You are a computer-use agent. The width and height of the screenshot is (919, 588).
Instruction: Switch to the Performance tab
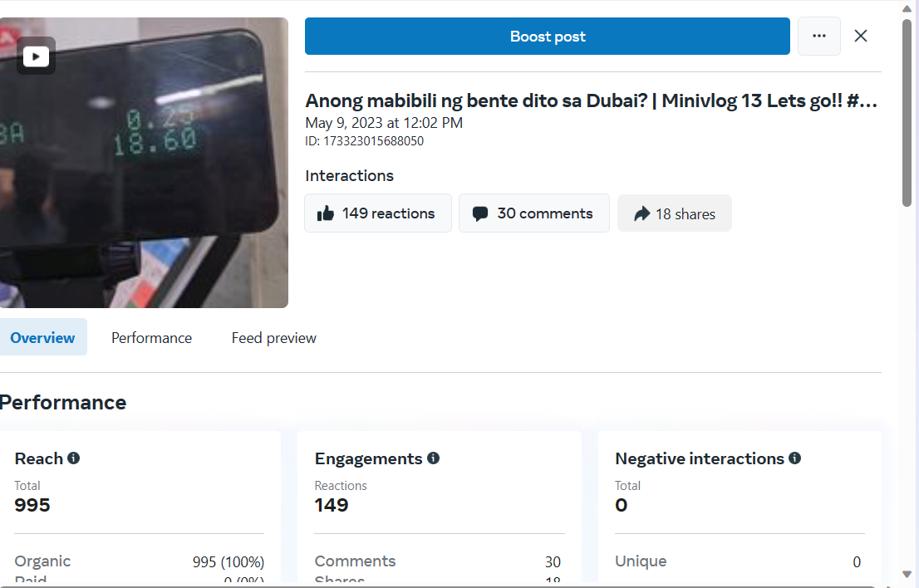coord(152,338)
